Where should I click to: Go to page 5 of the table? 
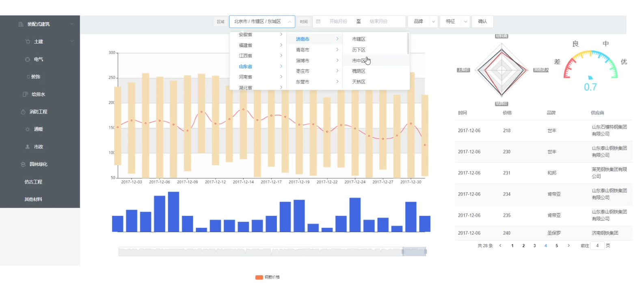click(x=557, y=246)
